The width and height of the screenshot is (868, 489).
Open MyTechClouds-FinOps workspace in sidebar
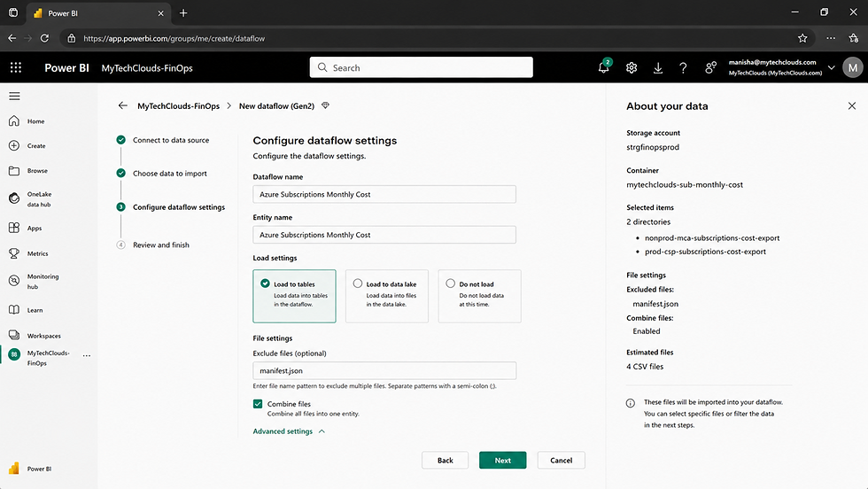click(39, 358)
